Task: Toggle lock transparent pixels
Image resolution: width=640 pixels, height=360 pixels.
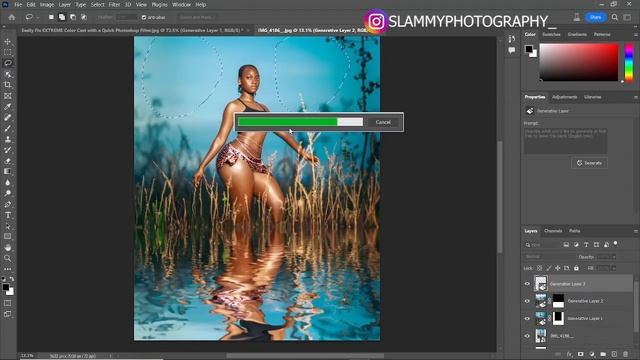Action: (x=540, y=268)
